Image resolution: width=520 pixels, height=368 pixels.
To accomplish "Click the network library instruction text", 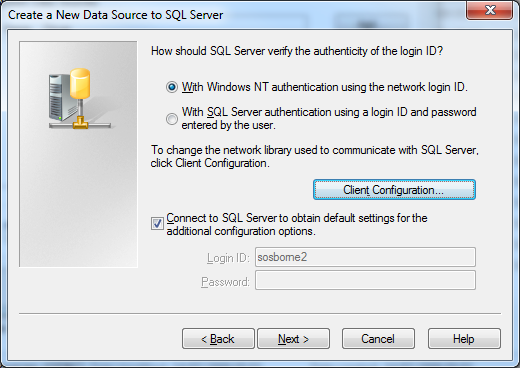I will tap(314, 156).
